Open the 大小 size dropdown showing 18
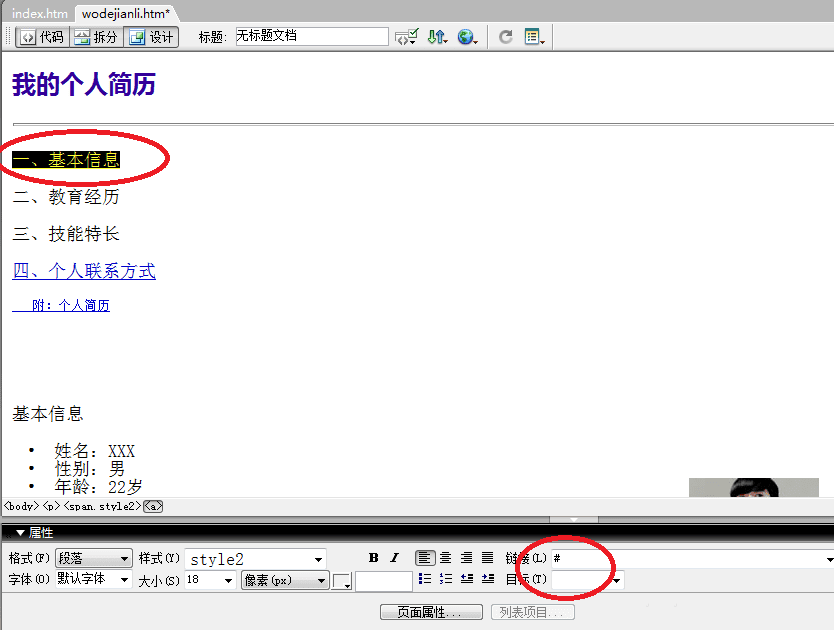This screenshot has height=630, width=834. coord(210,580)
